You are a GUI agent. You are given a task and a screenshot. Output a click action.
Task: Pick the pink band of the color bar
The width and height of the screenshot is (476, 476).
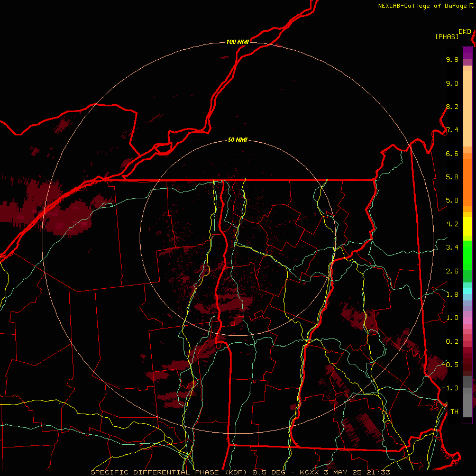(x=467, y=321)
